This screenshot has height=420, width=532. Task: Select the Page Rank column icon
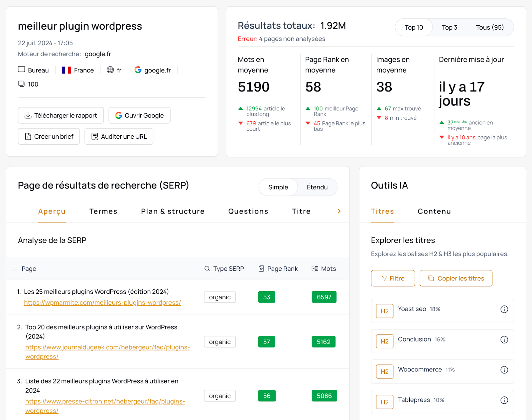tap(262, 268)
